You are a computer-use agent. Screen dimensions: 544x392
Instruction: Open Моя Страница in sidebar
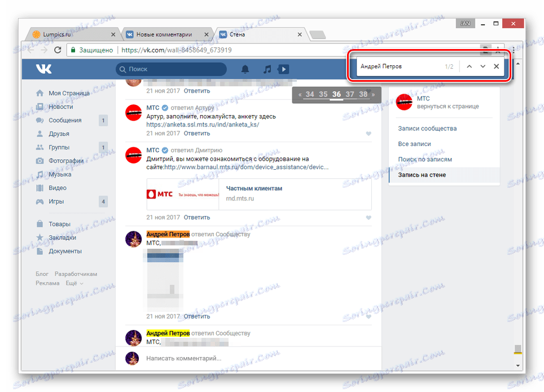(69, 93)
